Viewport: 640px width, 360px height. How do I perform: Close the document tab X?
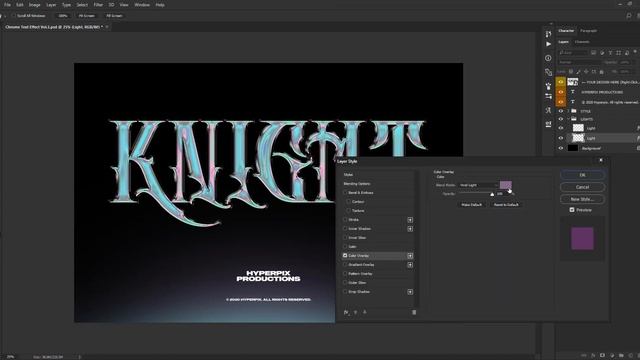(107, 27)
